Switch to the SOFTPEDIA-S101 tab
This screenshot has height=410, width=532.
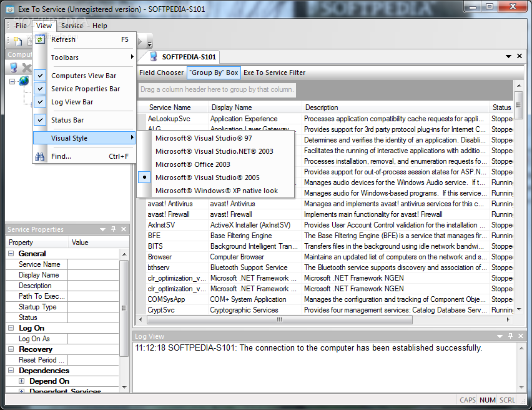coord(184,57)
